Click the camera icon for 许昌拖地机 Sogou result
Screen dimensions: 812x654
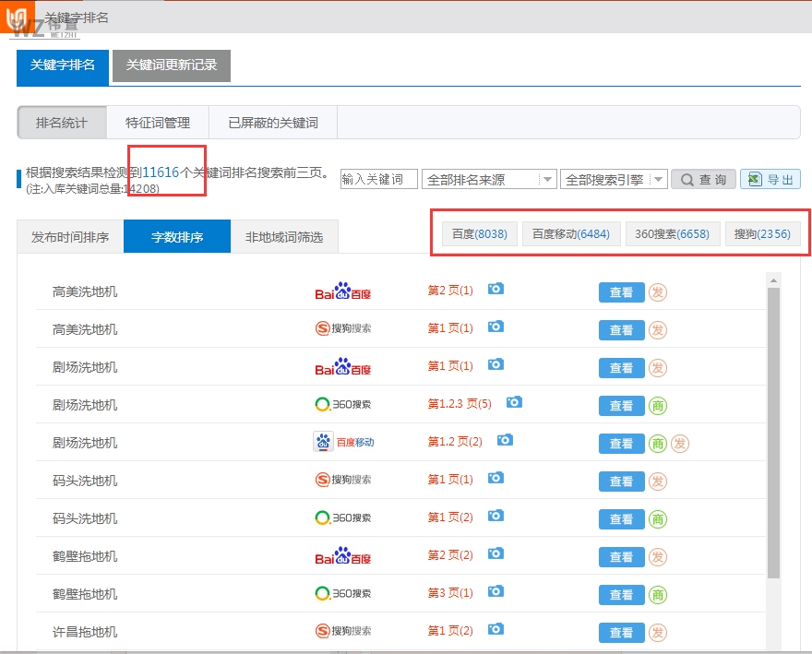point(496,631)
